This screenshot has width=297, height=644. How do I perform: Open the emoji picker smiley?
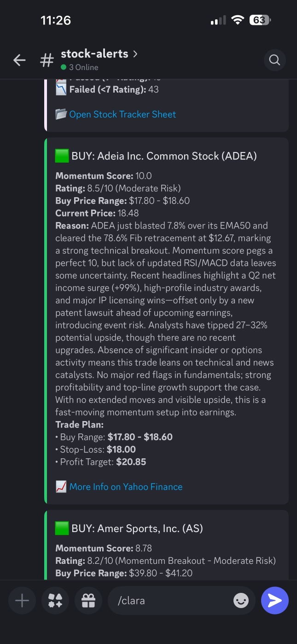241,600
